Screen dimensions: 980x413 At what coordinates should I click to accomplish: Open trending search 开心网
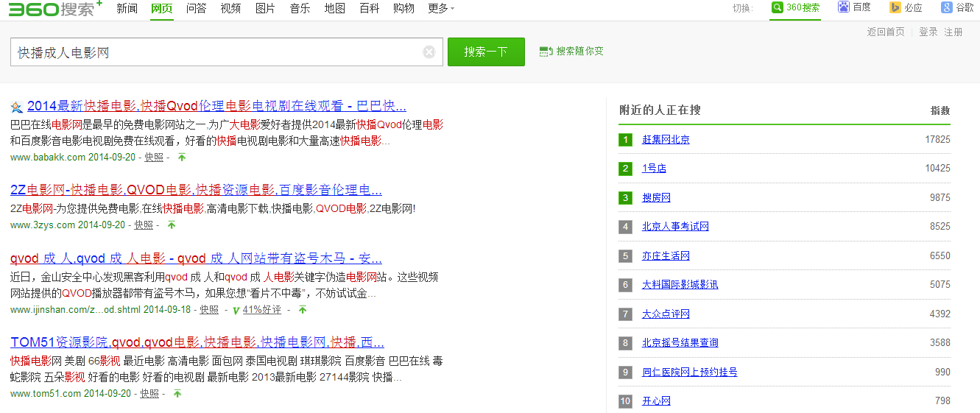(656, 401)
